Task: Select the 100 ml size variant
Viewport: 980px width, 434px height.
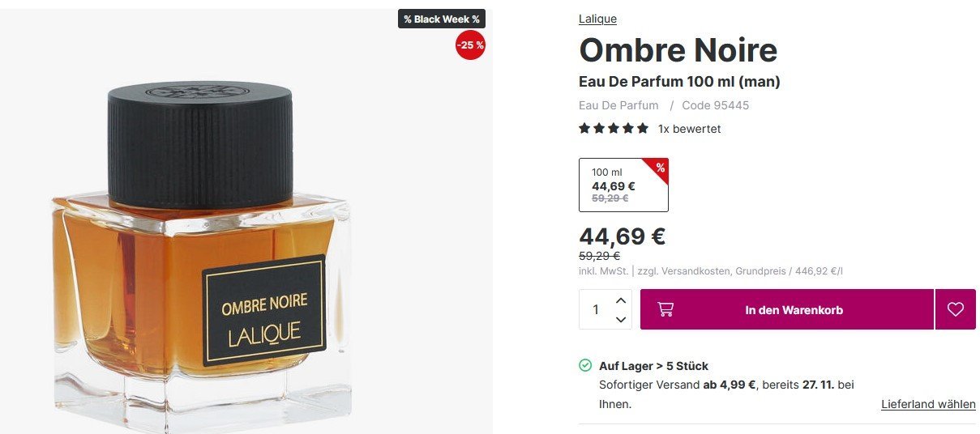Action: pyautogui.click(x=623, y=185)
